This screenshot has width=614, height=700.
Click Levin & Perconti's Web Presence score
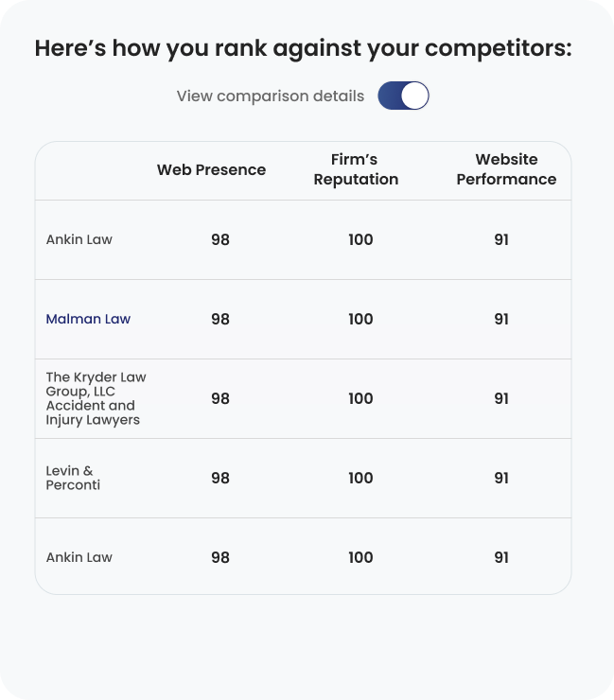220,478
